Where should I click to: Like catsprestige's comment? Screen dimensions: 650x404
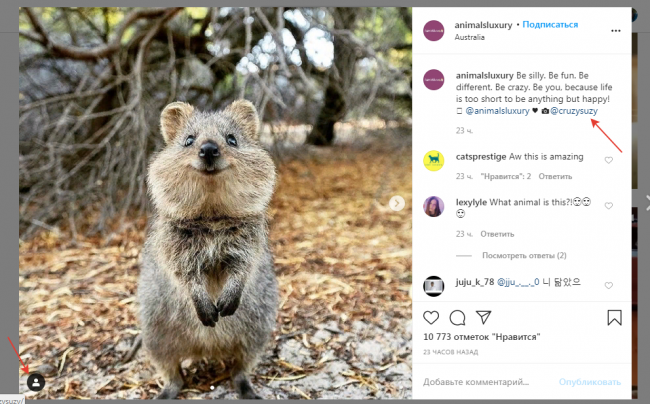coord(608,160)
